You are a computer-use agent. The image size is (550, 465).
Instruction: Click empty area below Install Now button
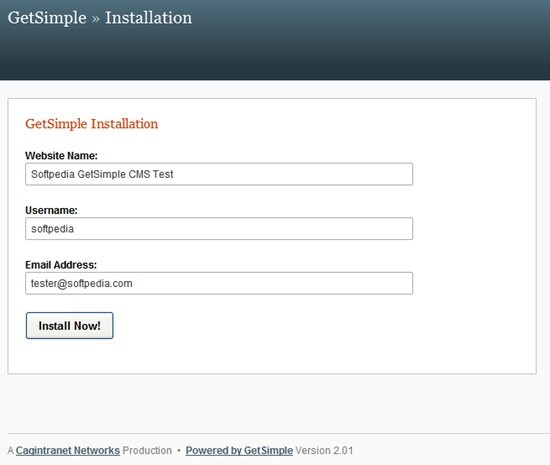246,356
